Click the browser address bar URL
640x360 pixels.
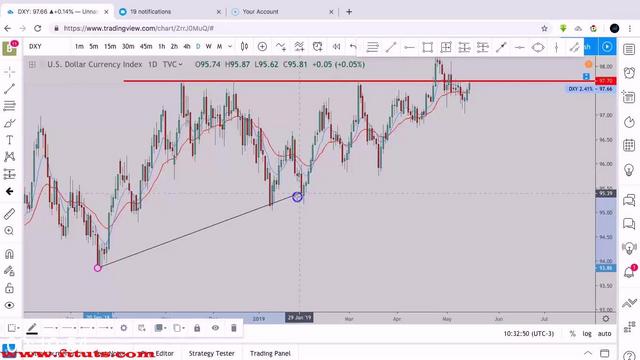[139, 28]
